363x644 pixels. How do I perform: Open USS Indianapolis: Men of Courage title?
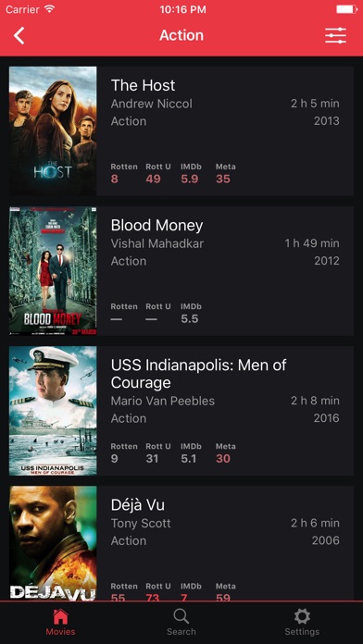(x=198, y=374)
